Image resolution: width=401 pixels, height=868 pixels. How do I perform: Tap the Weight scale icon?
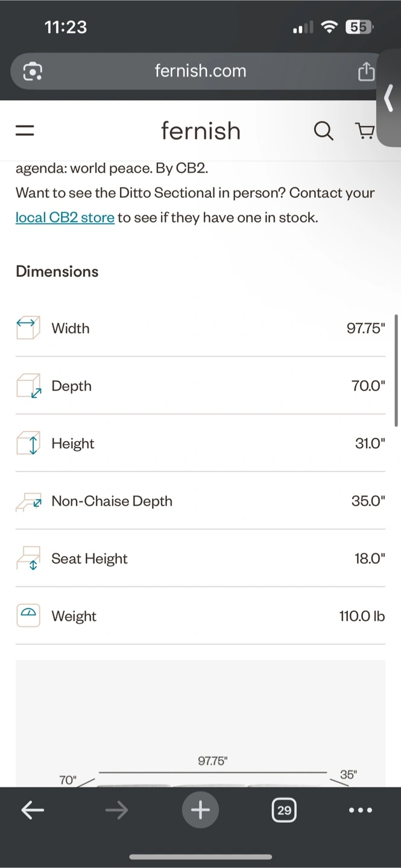[x=28, y=615]
